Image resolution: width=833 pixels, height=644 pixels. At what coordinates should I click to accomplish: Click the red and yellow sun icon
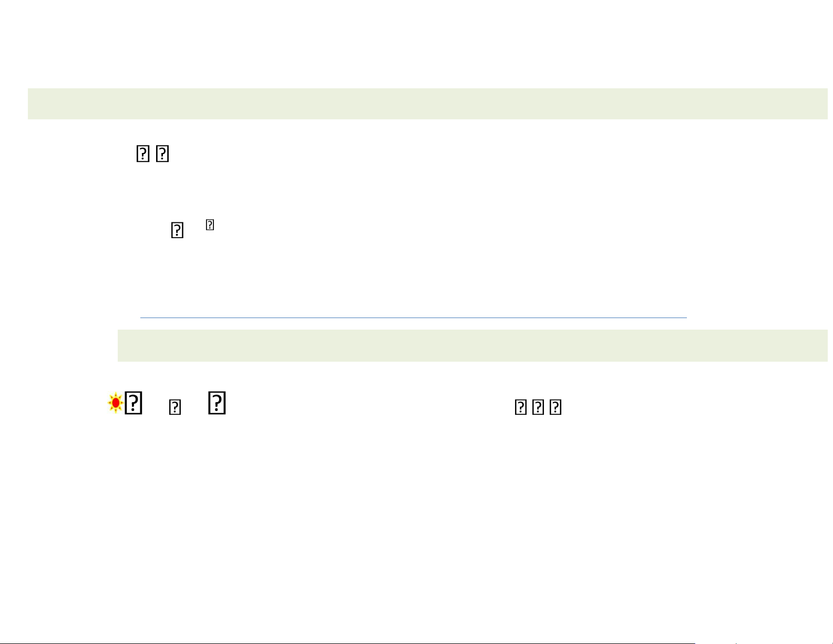click(115, 403)
